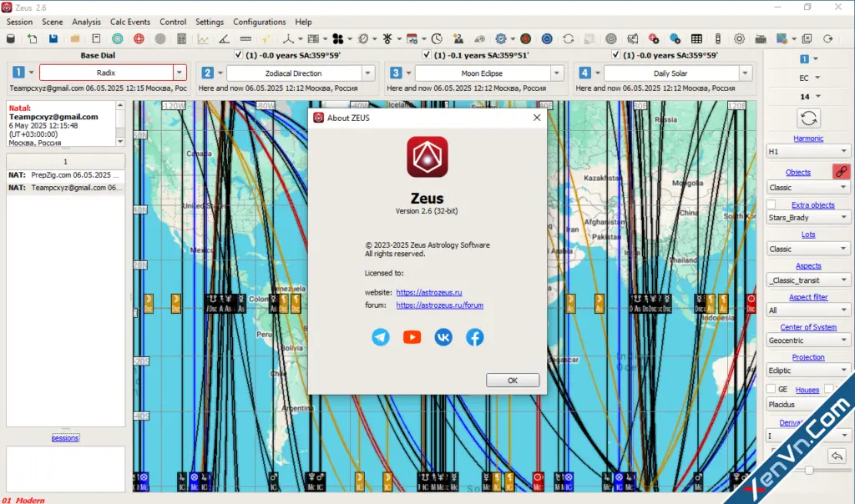Image resolution: width=855 pixels, height=504 pixels.
Task: Click the angle measurement toolbar icon
Action: (x=224, y=38)
